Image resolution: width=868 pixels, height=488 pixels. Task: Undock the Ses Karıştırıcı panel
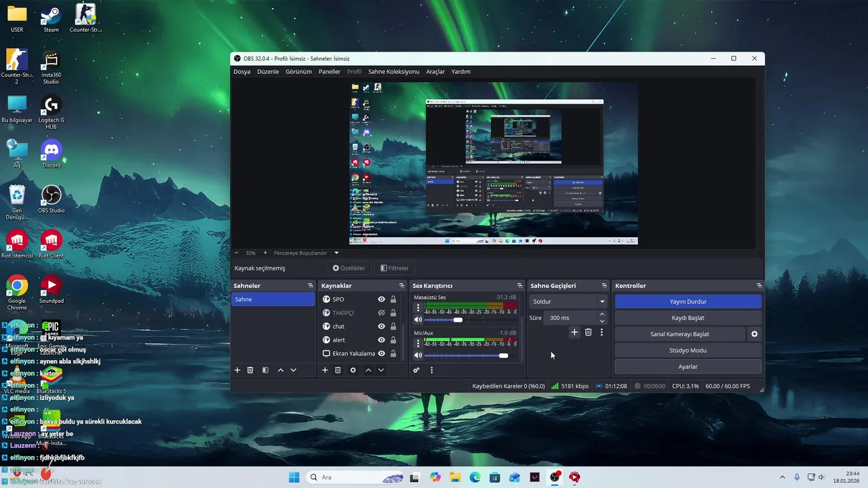[520, 286]
